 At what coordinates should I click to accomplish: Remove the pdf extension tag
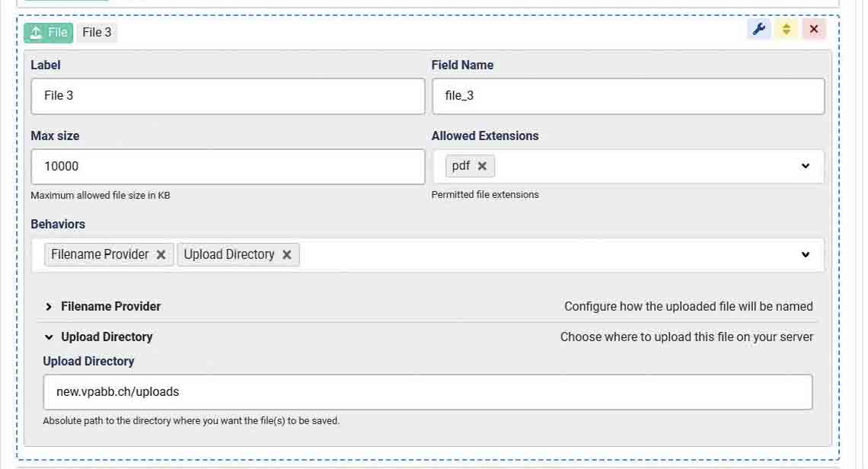pos(482,166)
